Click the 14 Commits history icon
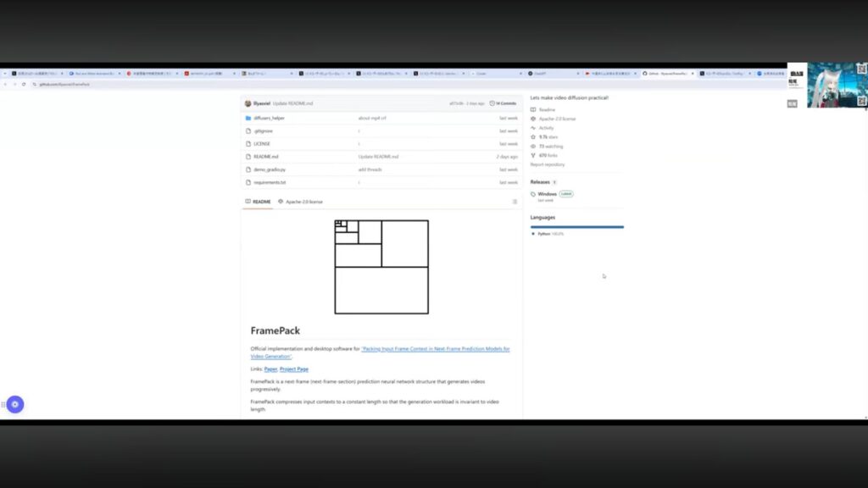The image size is (868, 488). [x=493, y=103]
